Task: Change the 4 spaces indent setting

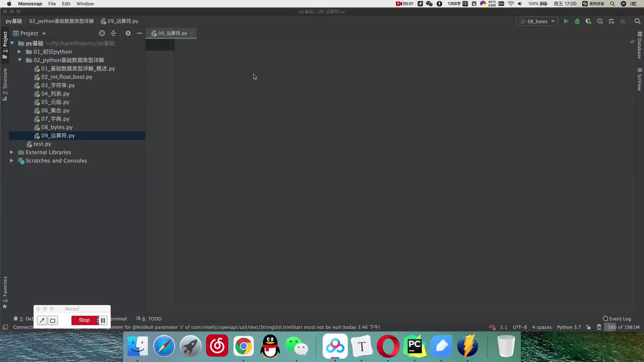Action: click(x=542, y=327)
